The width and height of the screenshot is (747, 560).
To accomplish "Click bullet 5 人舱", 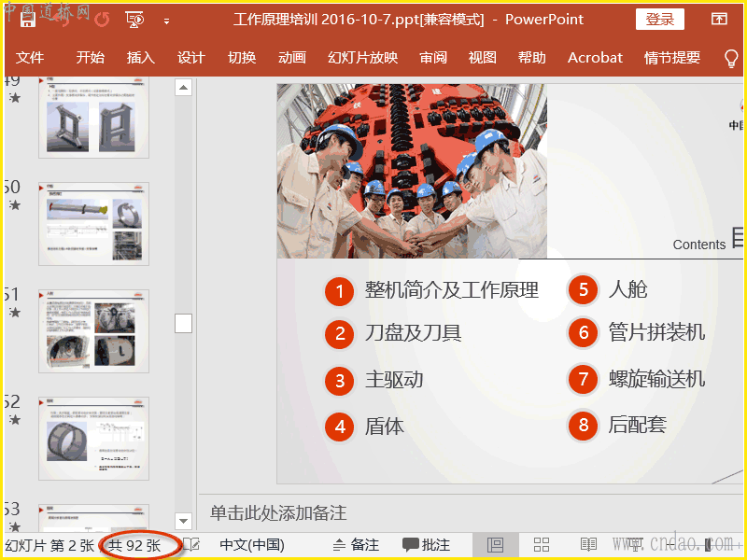I will (627, 289).
